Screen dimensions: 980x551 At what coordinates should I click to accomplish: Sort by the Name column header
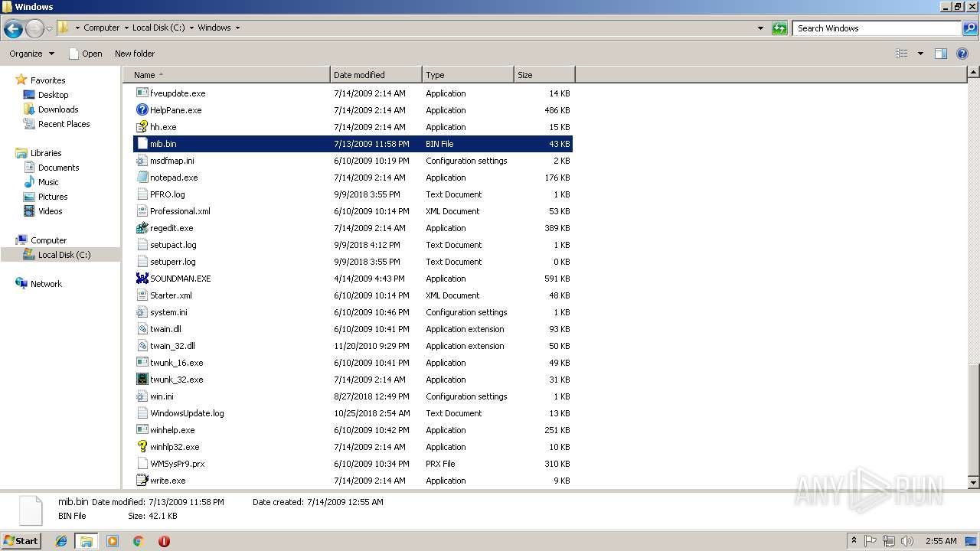pyautogui.click(x=227, y=75)
